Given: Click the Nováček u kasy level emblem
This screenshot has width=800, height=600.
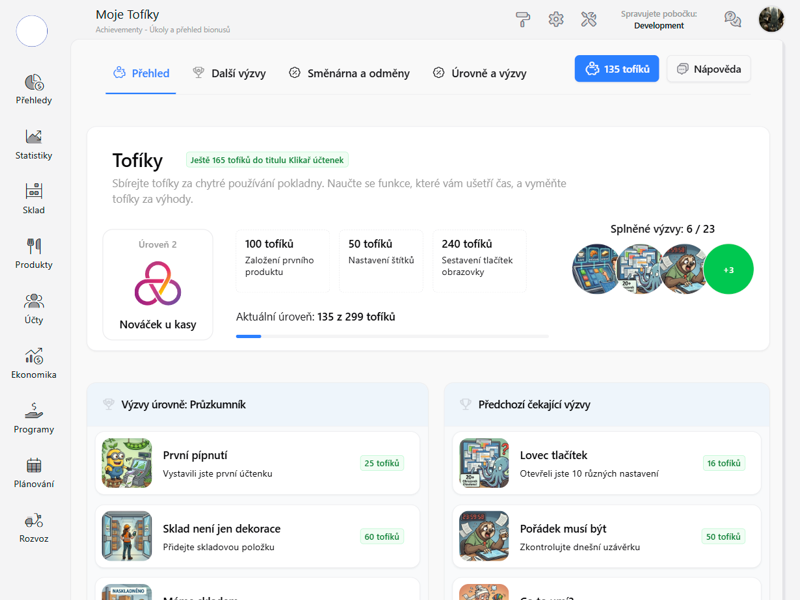Looking at the screenshot, I should coord(158,284).
